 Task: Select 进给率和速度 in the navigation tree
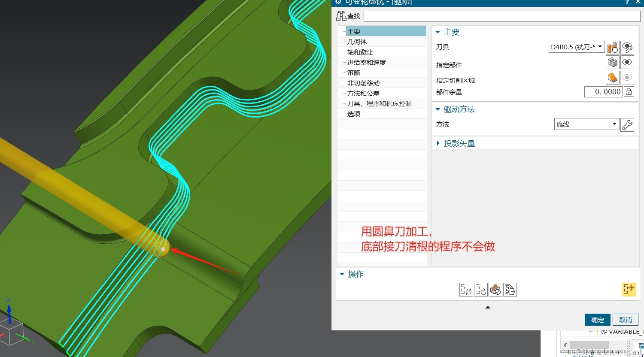tap(367, 62)
